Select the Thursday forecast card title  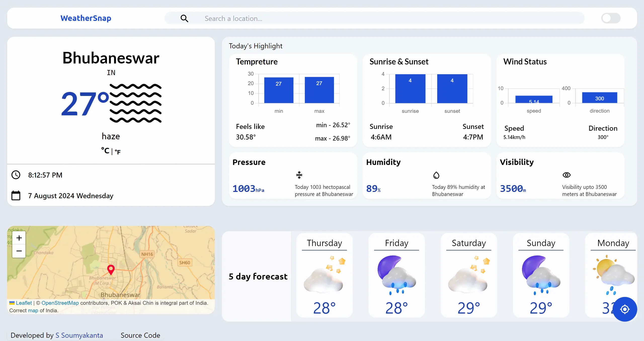coord(325,243)
